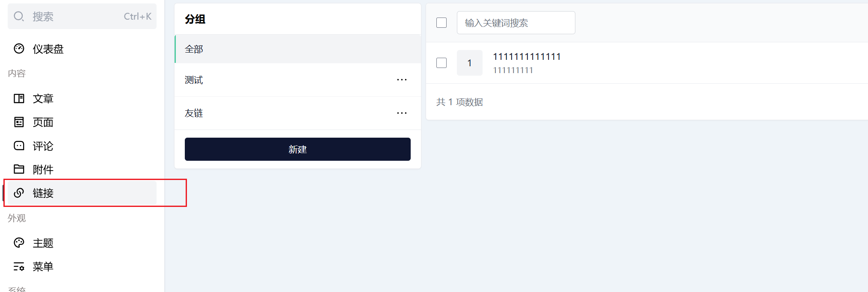Open the 附件 attachments folder icon
The width and height of the screenshot is (868, 292).
tap(19, 169)
